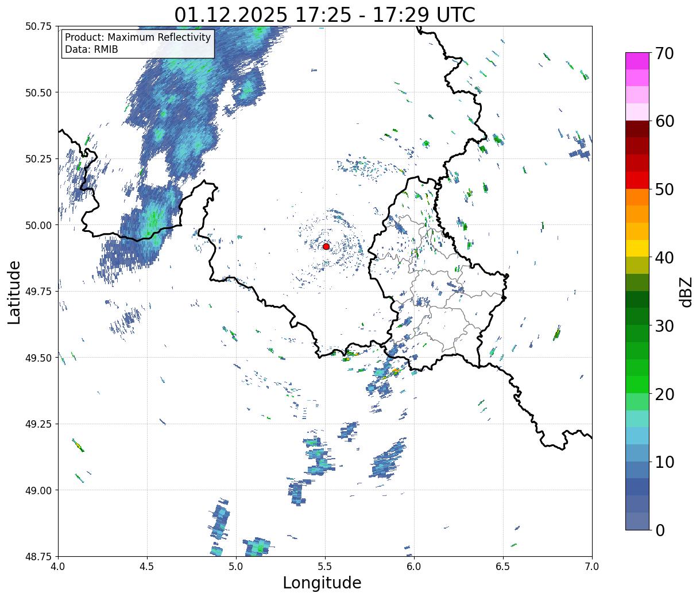Click the 30 tick on the colorbar

click(664, 326)
